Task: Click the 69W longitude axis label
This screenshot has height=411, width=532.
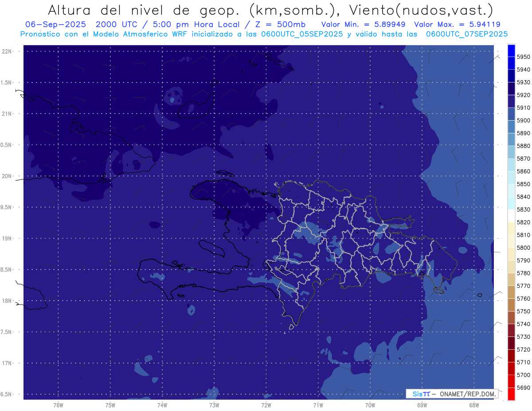Action: coord(422,404)
